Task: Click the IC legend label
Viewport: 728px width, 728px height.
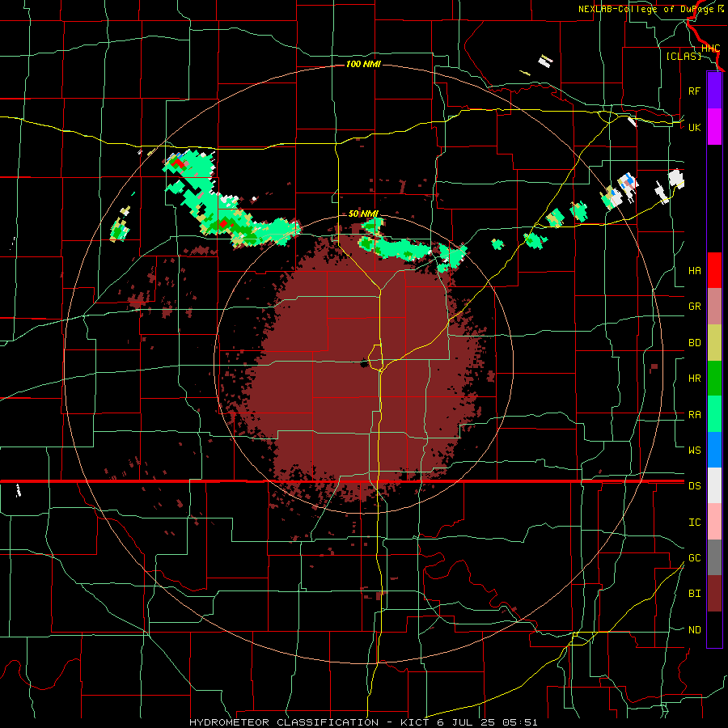Action: (x=694, y=523)
